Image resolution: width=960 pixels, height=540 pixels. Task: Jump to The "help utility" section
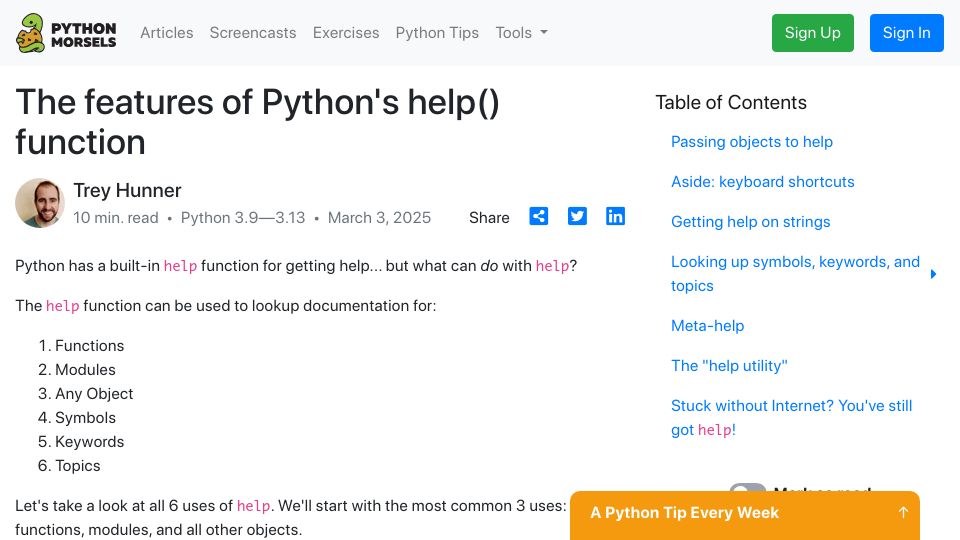pos(729,366)
